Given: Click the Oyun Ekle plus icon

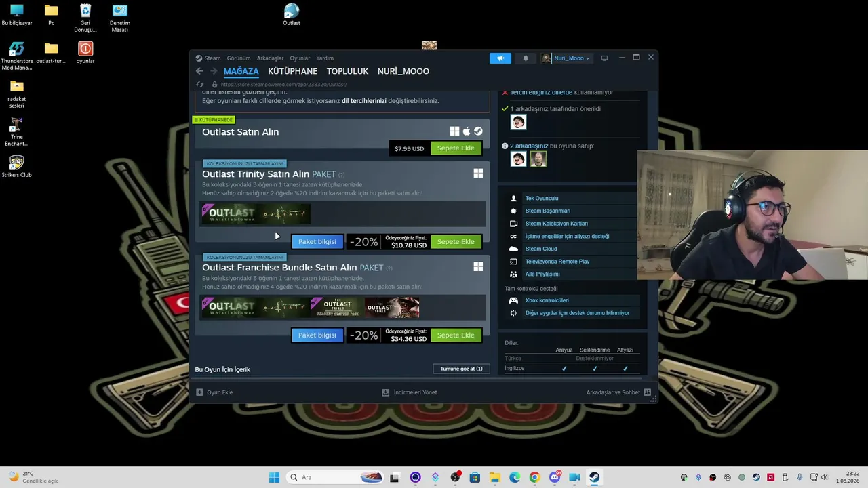Looking at the screenshot, I should pos(200,392).
